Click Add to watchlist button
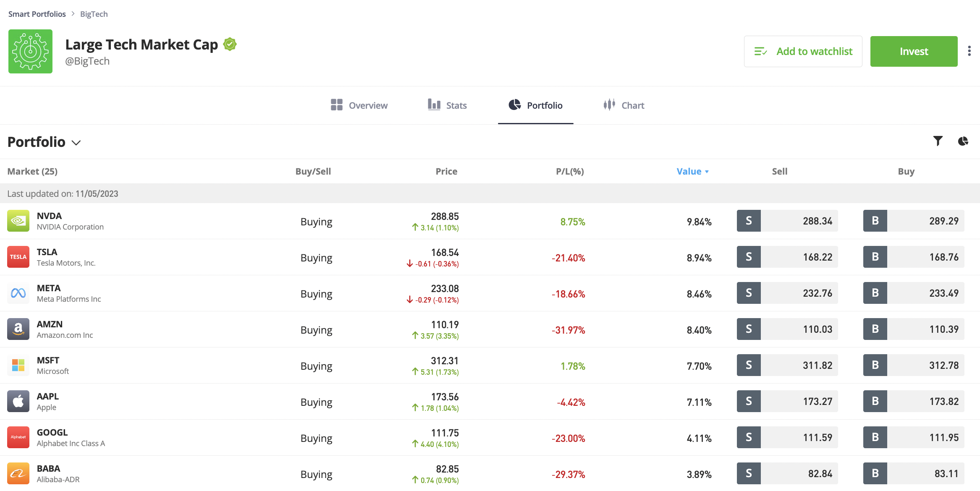The width and height of the screenshot is (980, 491). pos(803,51)
